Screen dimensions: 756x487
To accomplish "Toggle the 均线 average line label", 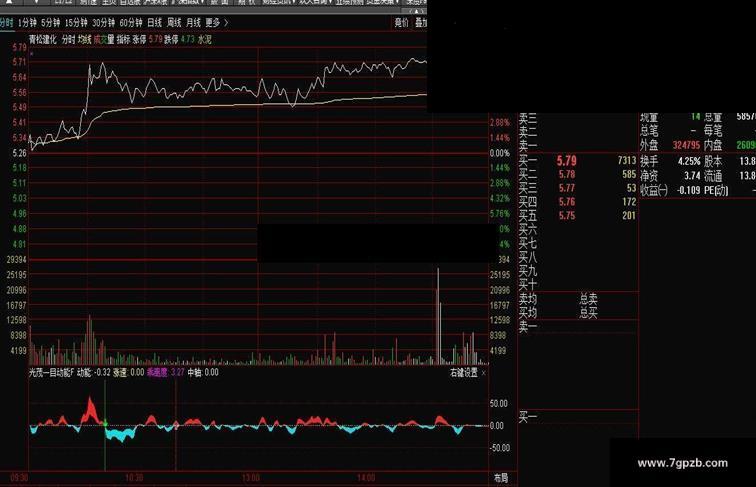I will (x=84, y=40).
